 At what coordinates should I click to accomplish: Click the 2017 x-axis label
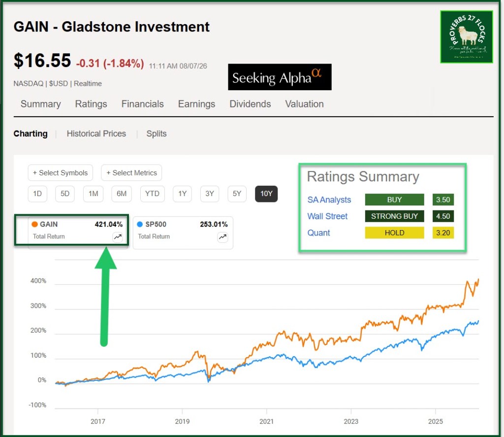click(98, 421)
